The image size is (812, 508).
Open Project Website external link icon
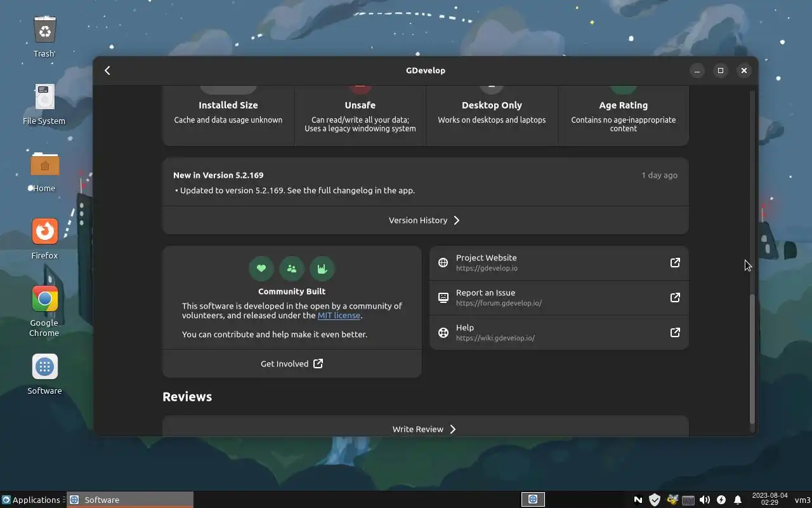(675, 263)
